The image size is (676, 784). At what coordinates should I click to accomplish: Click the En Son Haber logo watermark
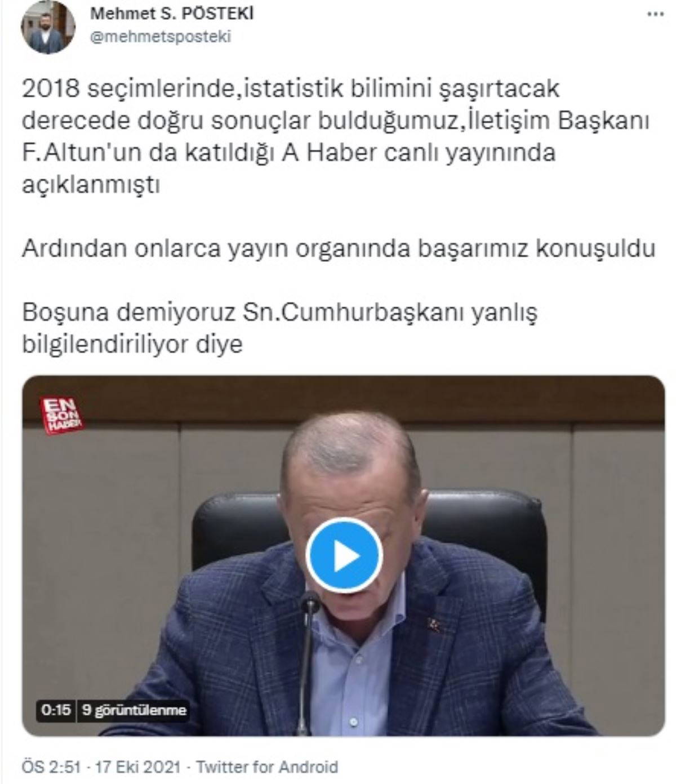[61, 416]
